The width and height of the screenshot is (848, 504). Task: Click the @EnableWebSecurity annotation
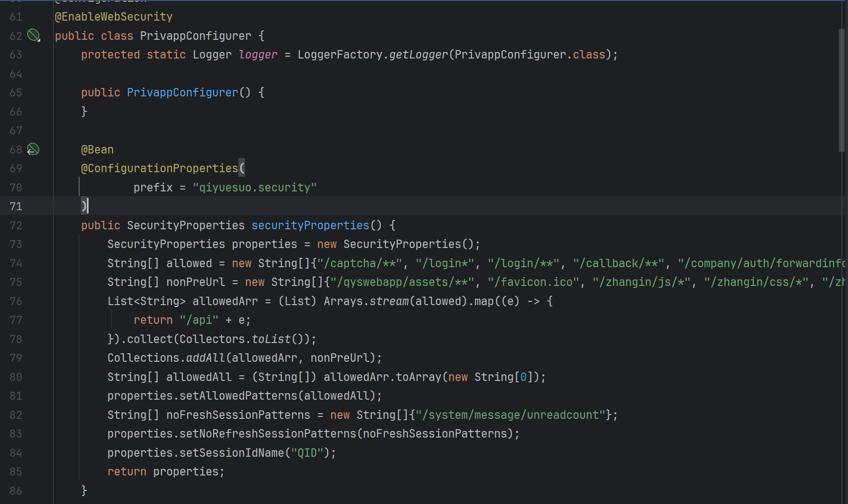pyautogui.click(x=113, y=17)
